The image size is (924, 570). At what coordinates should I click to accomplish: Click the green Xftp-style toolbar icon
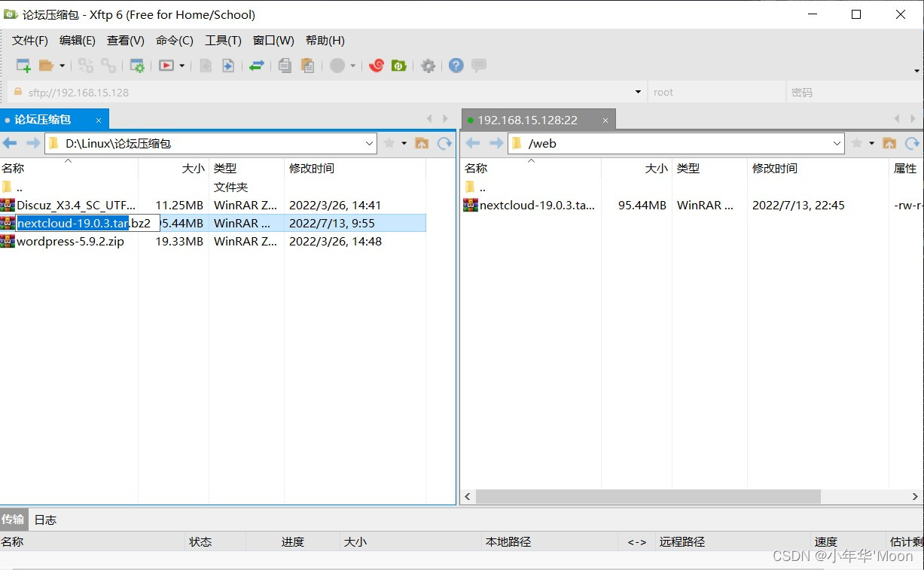pos(399,66)
